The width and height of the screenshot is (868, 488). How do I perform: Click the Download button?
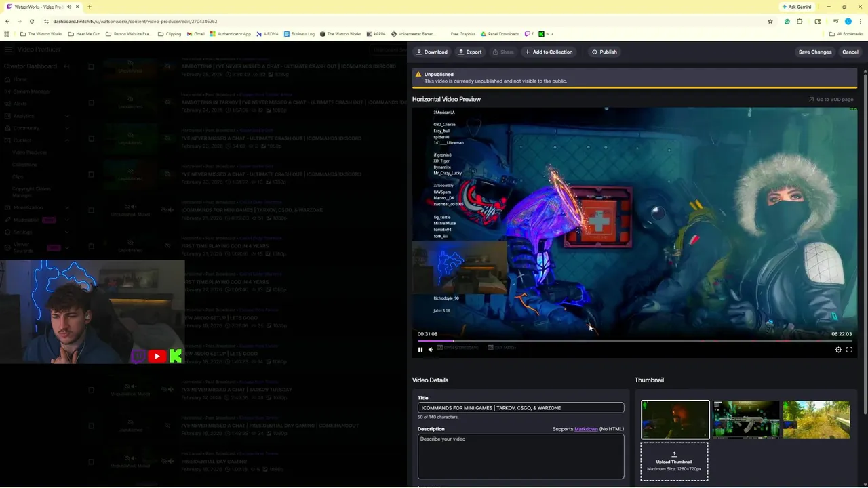(432, 52)
